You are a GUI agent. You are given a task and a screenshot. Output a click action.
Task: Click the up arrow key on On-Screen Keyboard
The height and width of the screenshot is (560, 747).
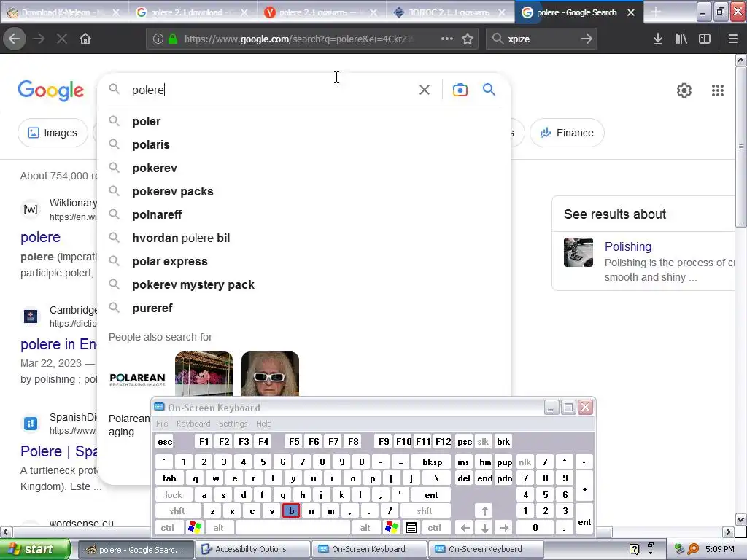click(484, 511)
